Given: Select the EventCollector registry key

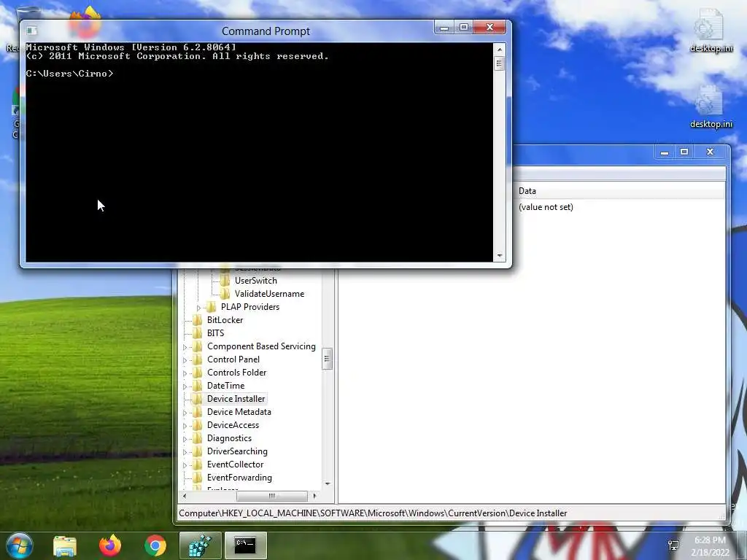Looking at the screenshot, I should (x=235, y=464).
